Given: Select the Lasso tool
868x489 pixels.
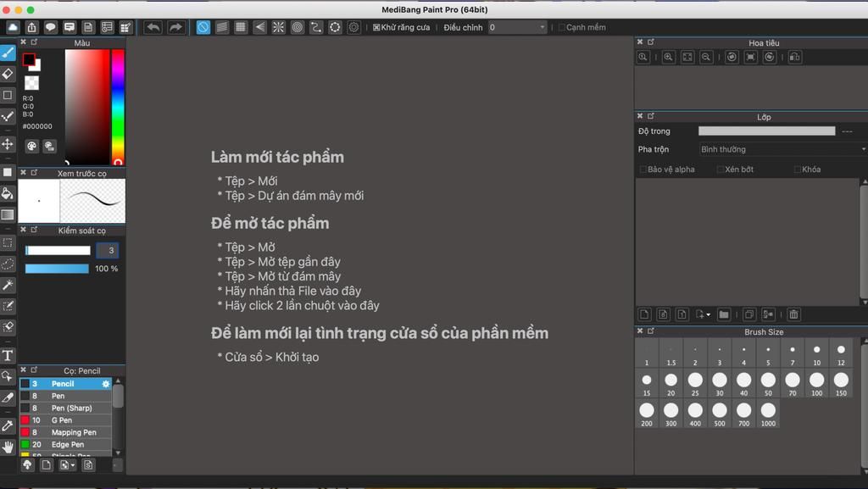Looking at the screenshot, I should tap(8, 264).
